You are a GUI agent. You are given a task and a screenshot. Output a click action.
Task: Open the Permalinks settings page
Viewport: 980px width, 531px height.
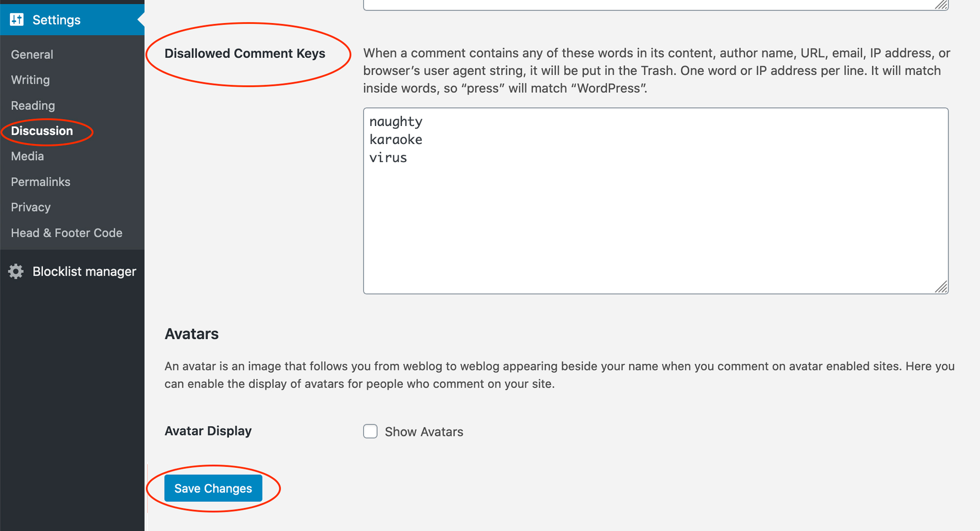(x=41, y=182)
